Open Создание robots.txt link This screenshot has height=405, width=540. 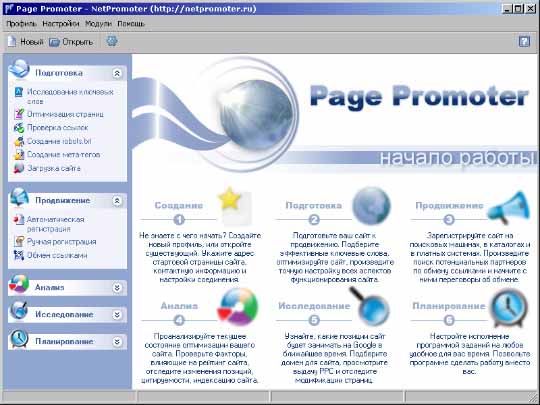pyautogui.click(x=59, y=141)
